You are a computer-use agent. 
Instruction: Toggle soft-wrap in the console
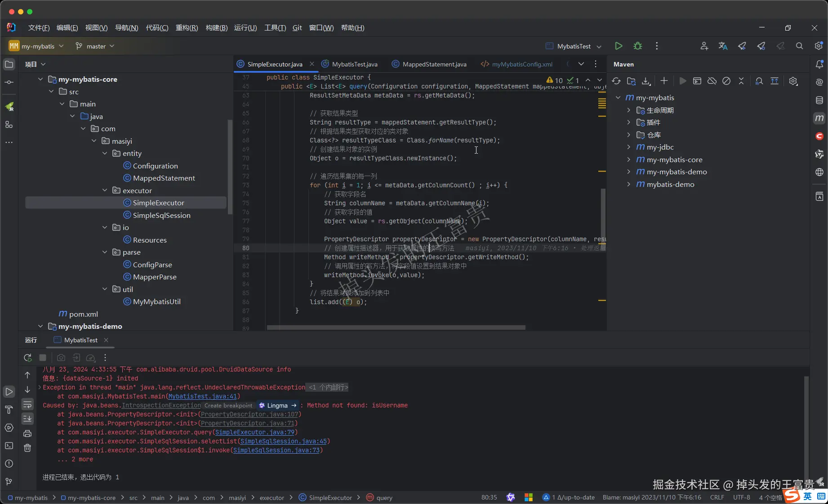click(27, 404)
